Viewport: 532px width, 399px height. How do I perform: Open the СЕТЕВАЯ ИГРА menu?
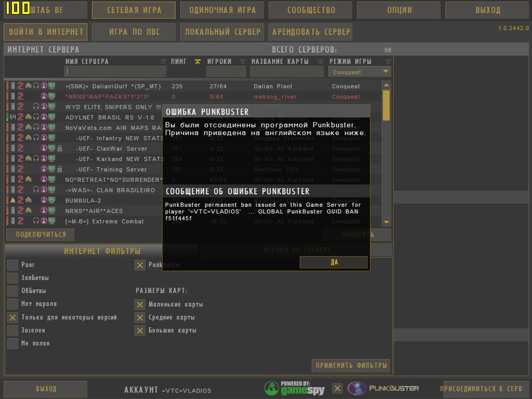pyautogui.click(x=134, y=10)
